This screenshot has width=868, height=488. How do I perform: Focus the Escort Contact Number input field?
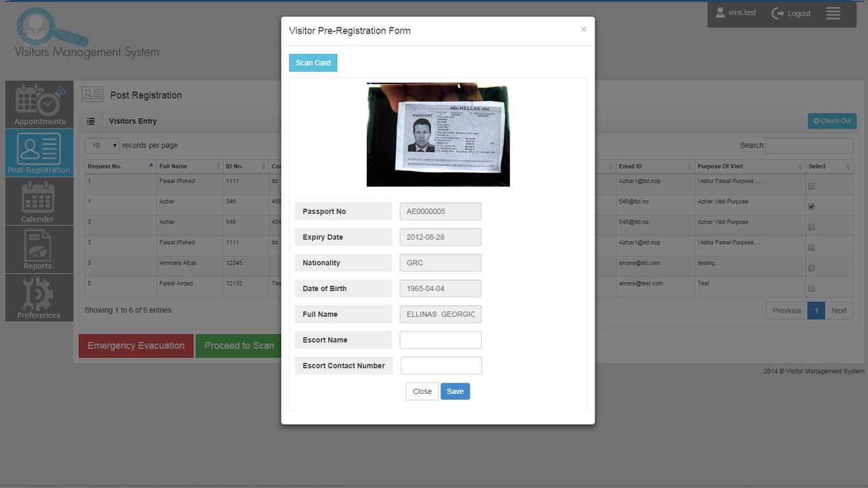[x=441, y=365]
